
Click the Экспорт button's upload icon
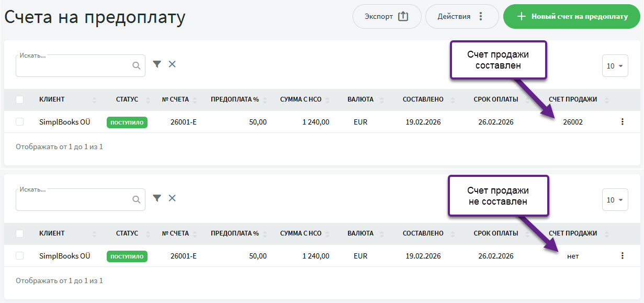[403, 16]
